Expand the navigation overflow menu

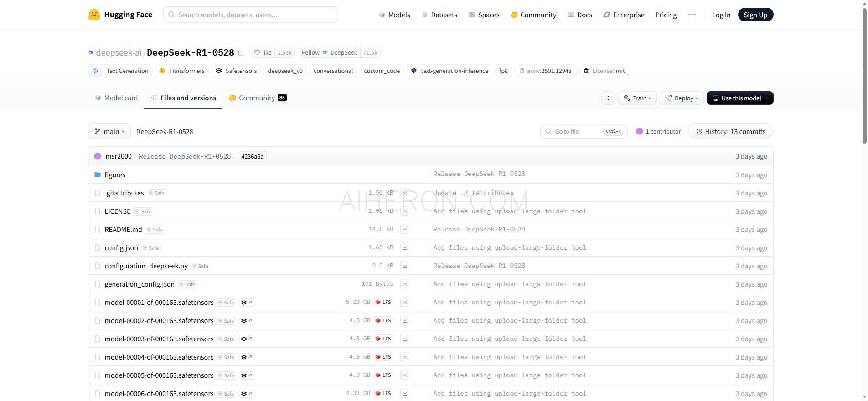[x=692, y=15]
